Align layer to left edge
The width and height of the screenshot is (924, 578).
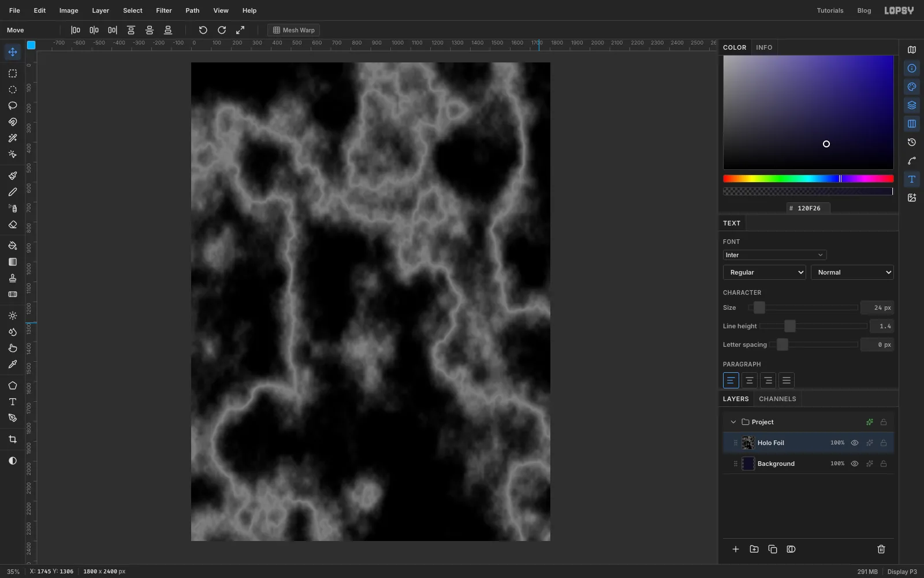click(76, 30)
